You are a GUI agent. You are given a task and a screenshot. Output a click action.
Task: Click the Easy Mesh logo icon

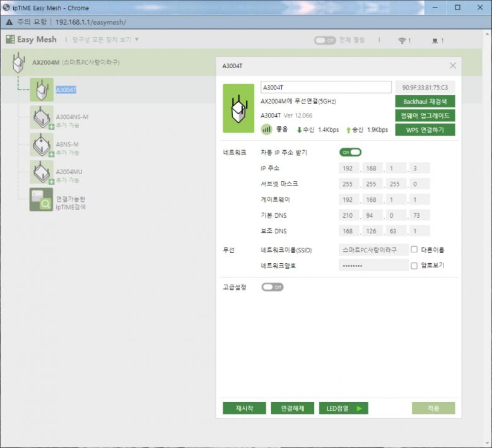10,39
